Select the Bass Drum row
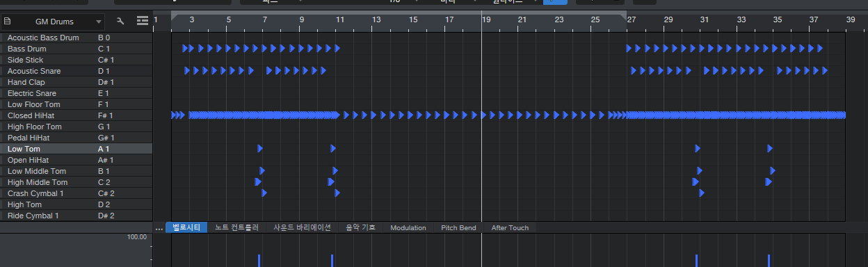Viewport: 868px width, 267px height. [x=77, y=49]
